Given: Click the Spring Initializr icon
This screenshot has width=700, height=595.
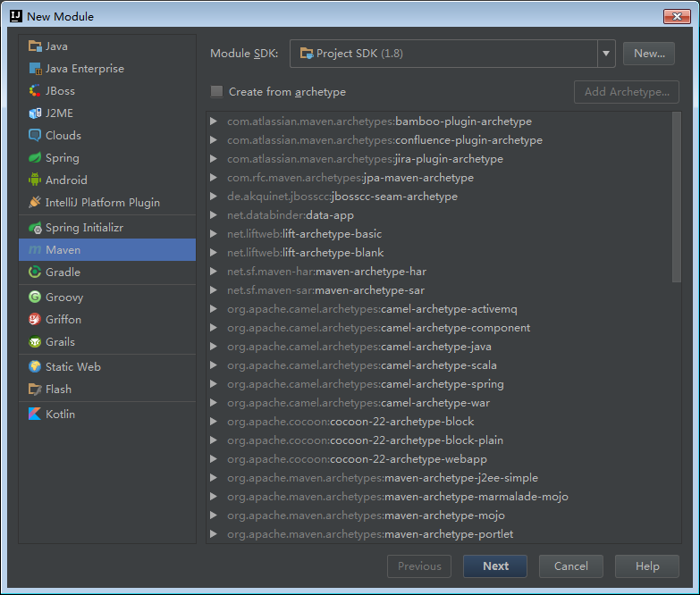Looking at the screenshot, I should [x=35, y=228].
